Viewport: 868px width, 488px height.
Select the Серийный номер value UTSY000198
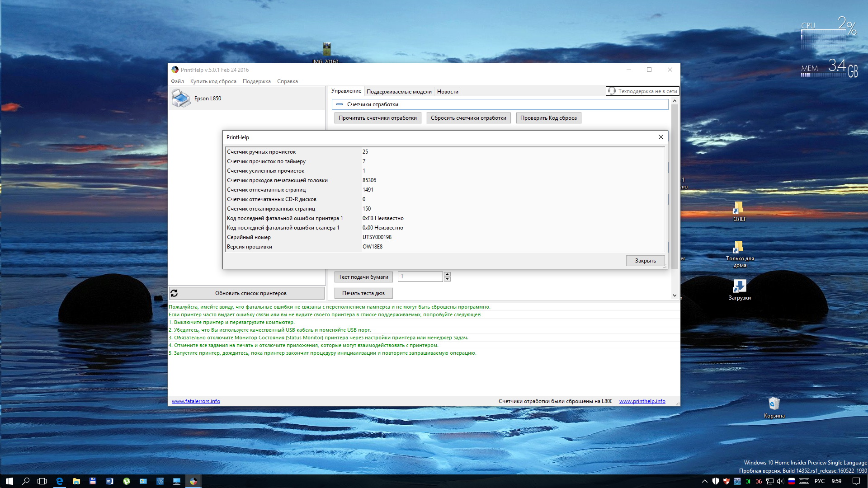377,237
